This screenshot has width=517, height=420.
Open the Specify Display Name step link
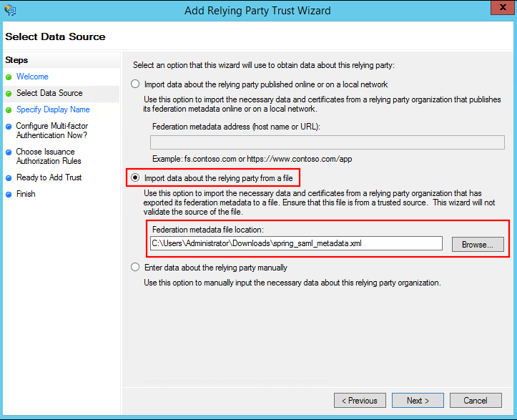[53, 109]
